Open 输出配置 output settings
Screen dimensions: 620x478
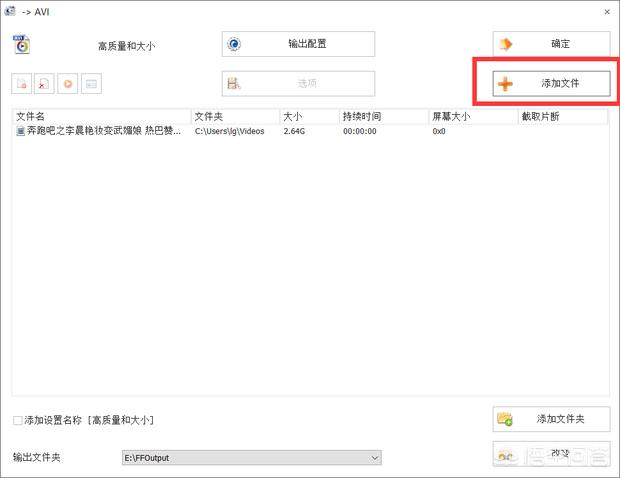coord(298,44)
